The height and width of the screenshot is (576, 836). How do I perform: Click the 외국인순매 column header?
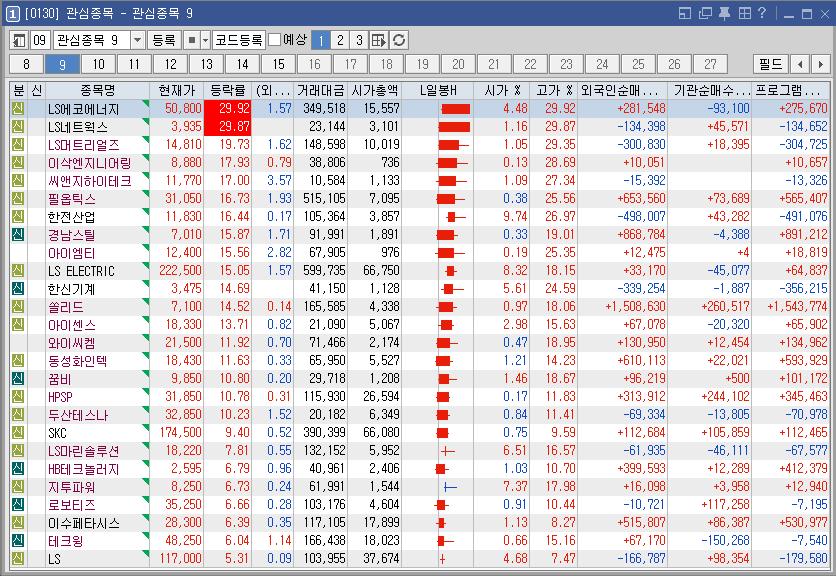[623, 90]
